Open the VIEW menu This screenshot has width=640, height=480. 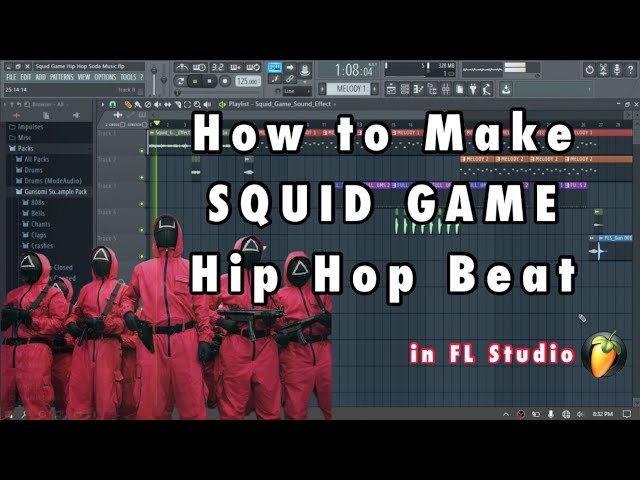(x=84, y=77)
